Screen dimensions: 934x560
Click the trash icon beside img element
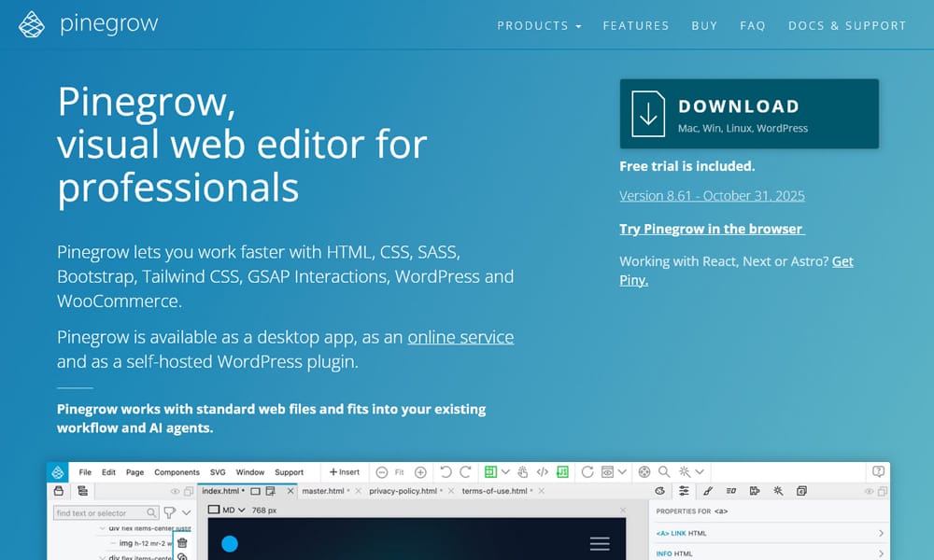coord(182,542)
